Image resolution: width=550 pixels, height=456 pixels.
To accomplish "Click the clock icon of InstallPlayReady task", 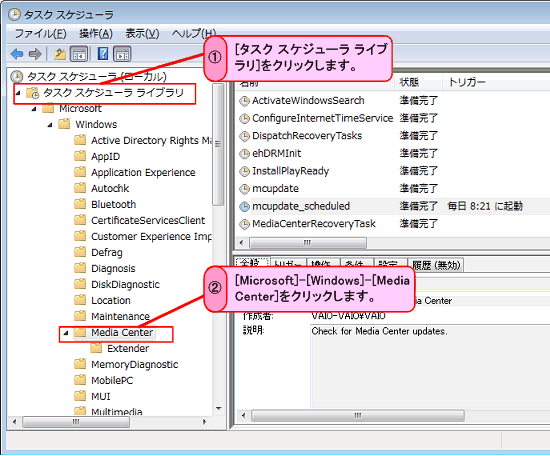I will [x=244, y=172].
